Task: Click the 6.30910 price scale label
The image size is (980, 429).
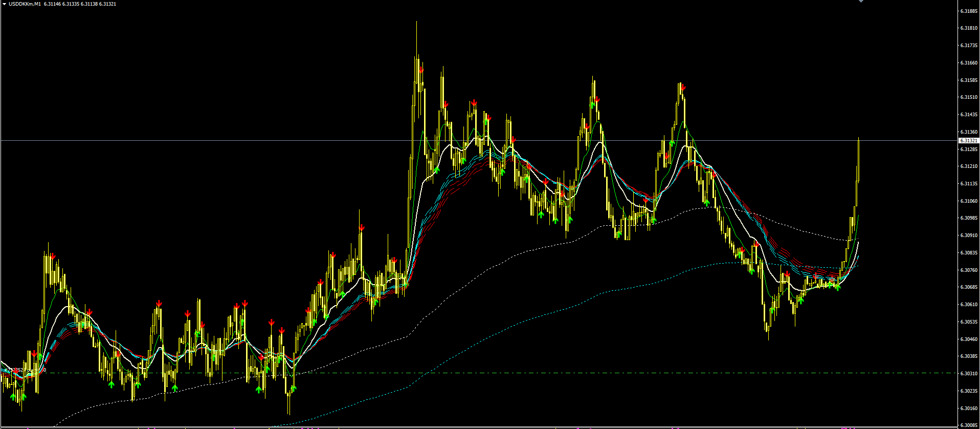Action: click(x=969, y=235)
